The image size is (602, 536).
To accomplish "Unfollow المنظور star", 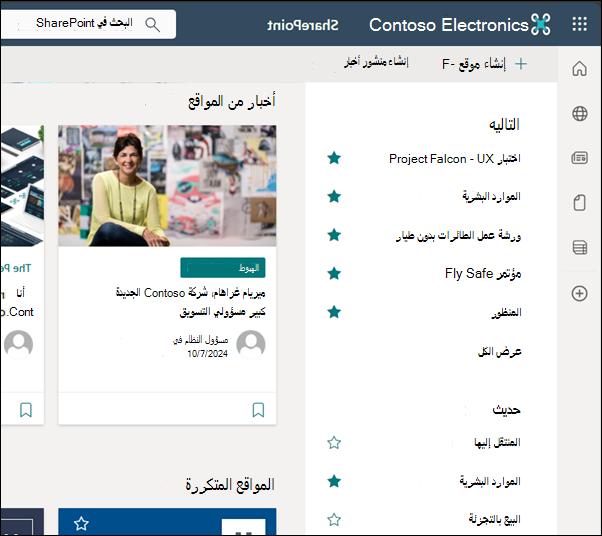I will tap(334, 312).
